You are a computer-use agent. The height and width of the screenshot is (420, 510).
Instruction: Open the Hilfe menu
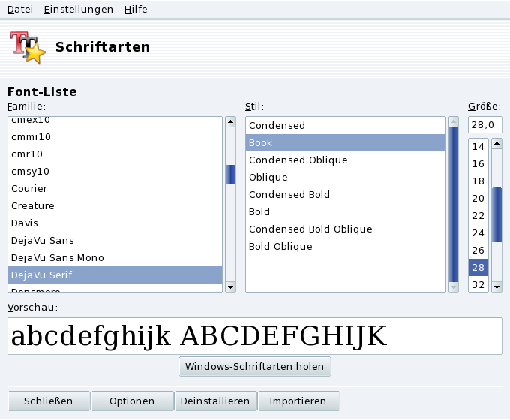[136, 9]
